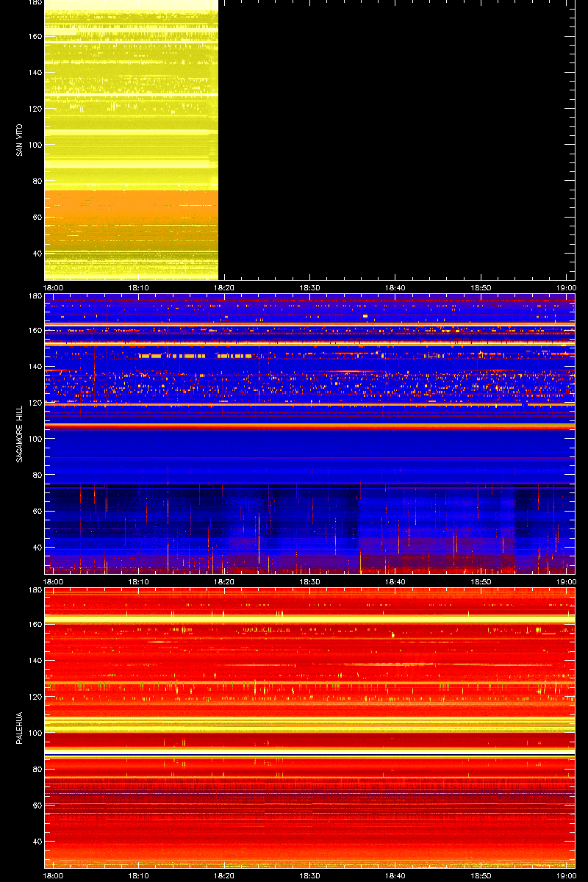
Task: Click 18:10 under the Palehua panel
Action: pyautogui.click(x=139, y=875)
